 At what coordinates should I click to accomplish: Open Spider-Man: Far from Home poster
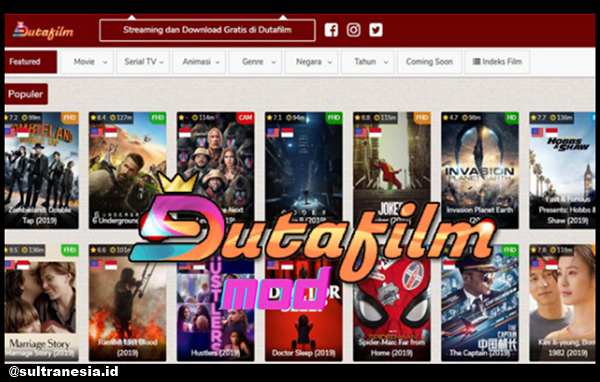tap(391, 302)
